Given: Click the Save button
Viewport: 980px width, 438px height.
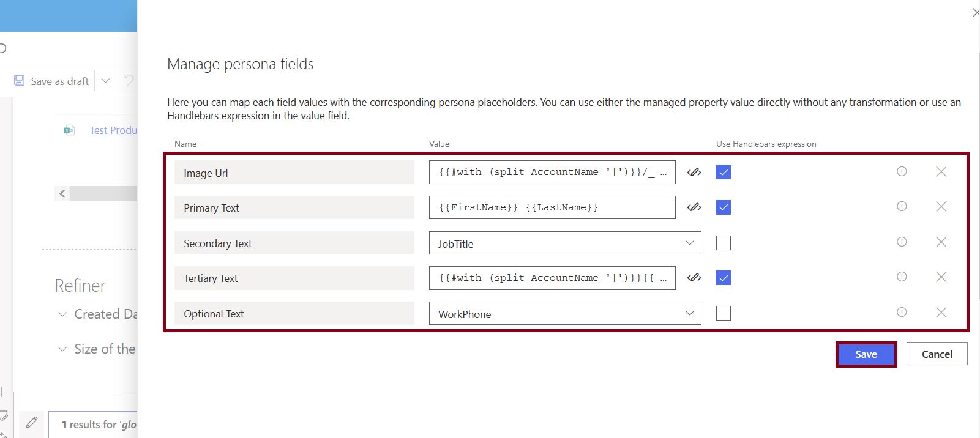Looking at the screenshot, I should [x=866, y=354].
